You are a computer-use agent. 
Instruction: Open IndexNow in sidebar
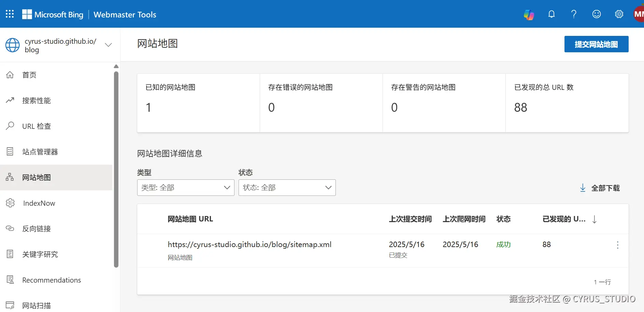pyautogui.click(x=56, y=203)
